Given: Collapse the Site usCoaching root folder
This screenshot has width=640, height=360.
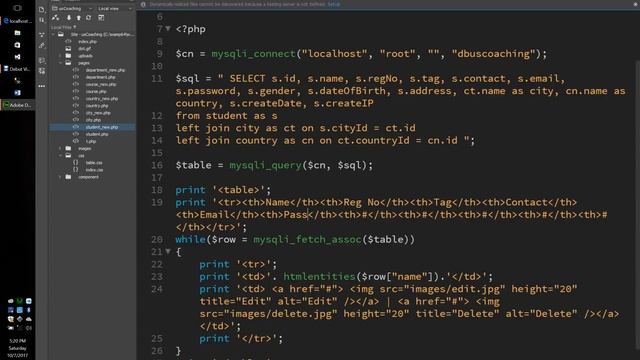Looking at the screenshot, I should 53,35.
